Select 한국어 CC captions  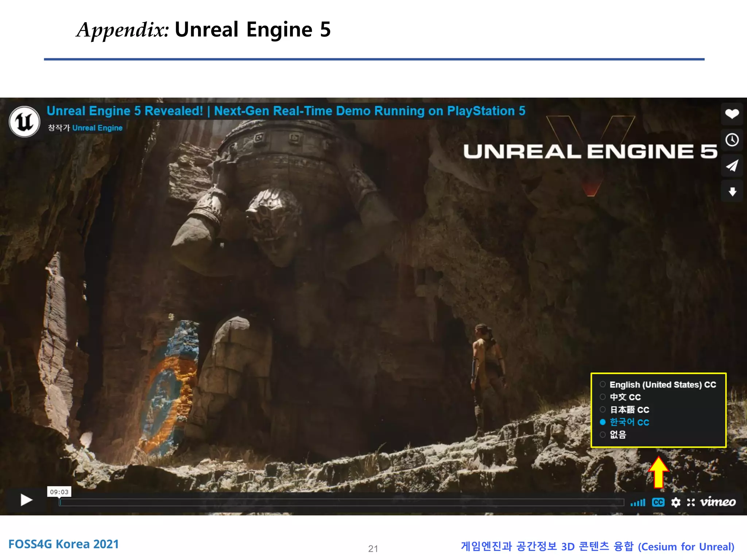[x=624, y=422]
